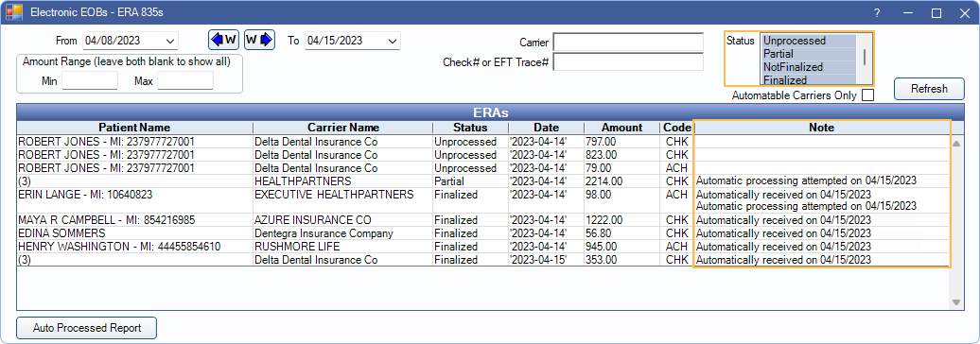This screenshot has height=344, width=980.
Task: Focus the Check# or EFT Trace# field
Action: click(628, 61)
